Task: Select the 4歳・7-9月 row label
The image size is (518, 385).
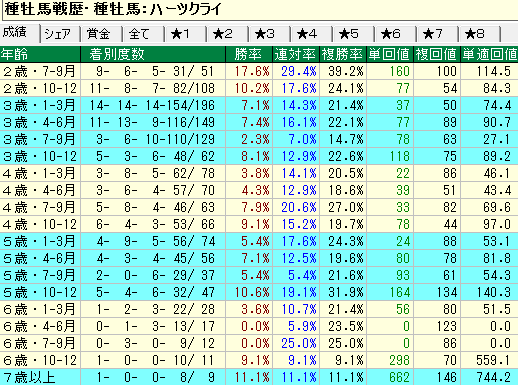Action: pos(40,207)
